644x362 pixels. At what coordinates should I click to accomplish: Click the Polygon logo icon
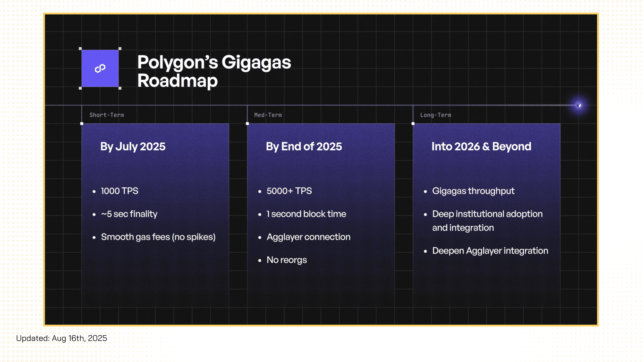100,68
